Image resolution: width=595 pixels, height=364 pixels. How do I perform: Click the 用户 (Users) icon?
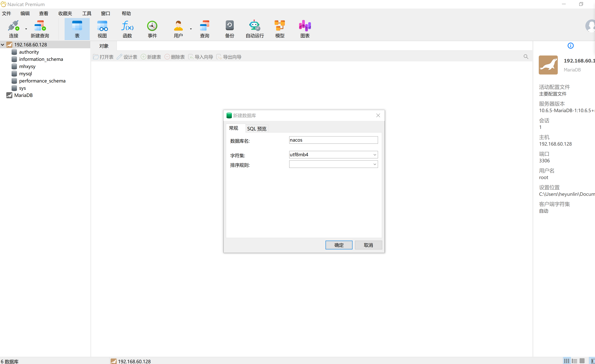pos(178,29)
